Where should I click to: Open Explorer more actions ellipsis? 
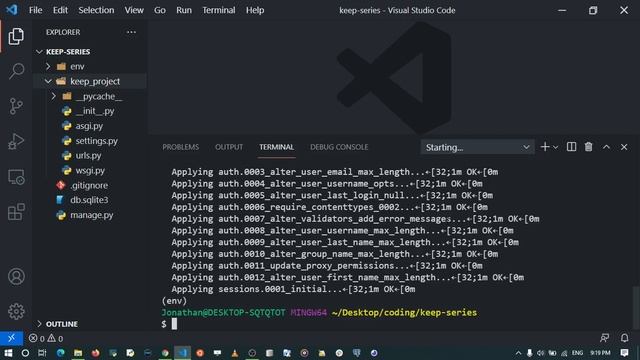click(x=131, y=32)
